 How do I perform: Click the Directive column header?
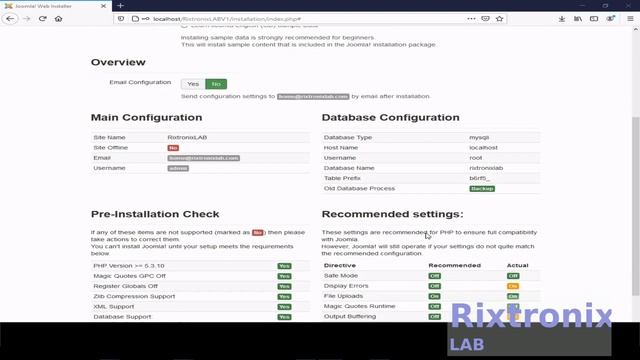(x=340, y=265)
